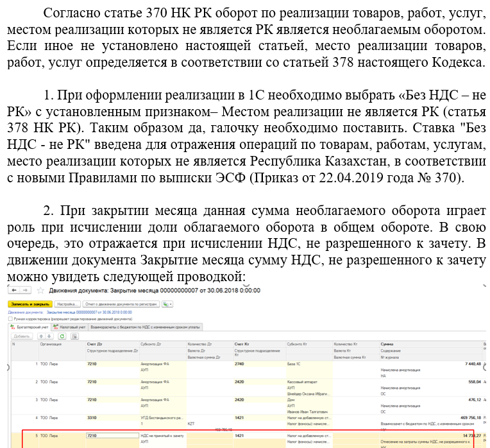This screenshot has height=448, width=490.
Task: Enable the 'Ручная корректировка' checkbox
Action: [10, 319]
